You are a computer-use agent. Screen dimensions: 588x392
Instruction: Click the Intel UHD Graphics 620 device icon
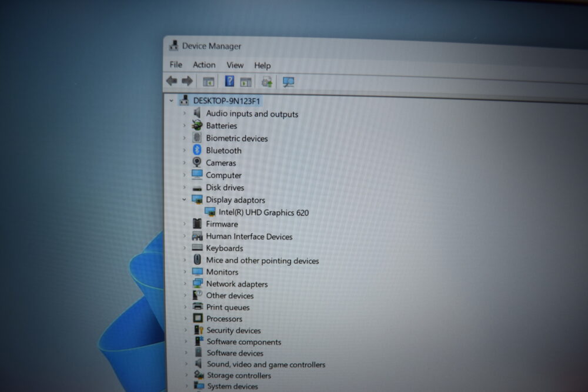click(x=210, y=212)
